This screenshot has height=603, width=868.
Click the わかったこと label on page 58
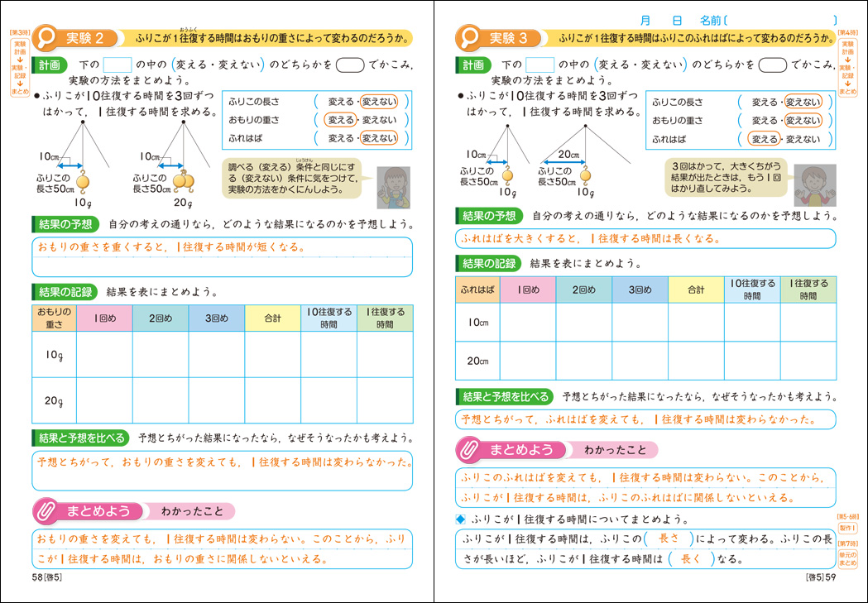[x=192, y=511]
